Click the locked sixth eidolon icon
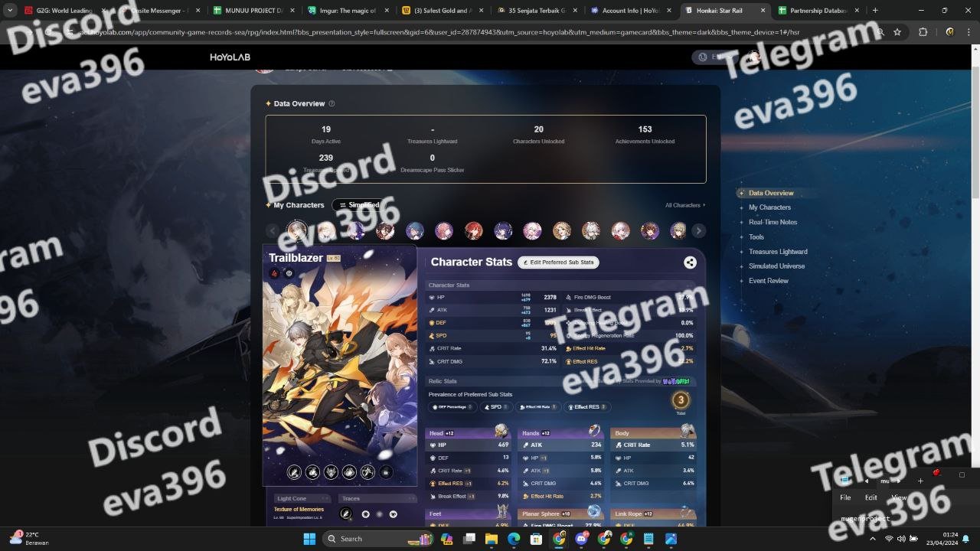 tap(386, 472)
